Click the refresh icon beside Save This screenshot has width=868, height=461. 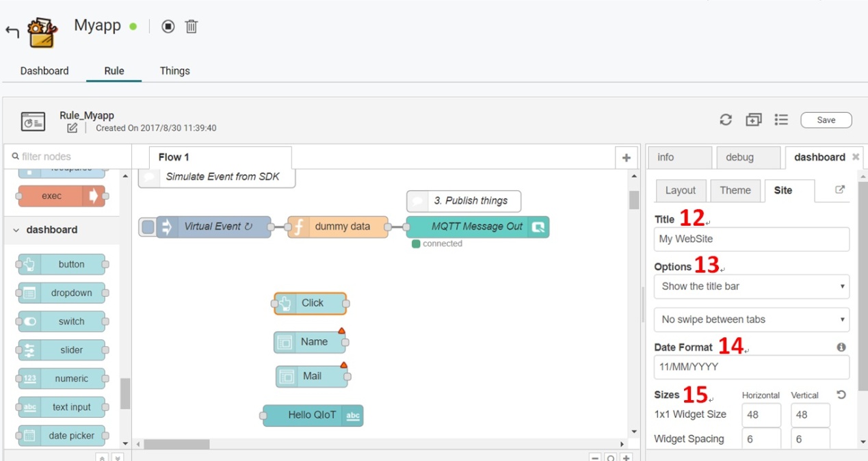coord(726,120)
